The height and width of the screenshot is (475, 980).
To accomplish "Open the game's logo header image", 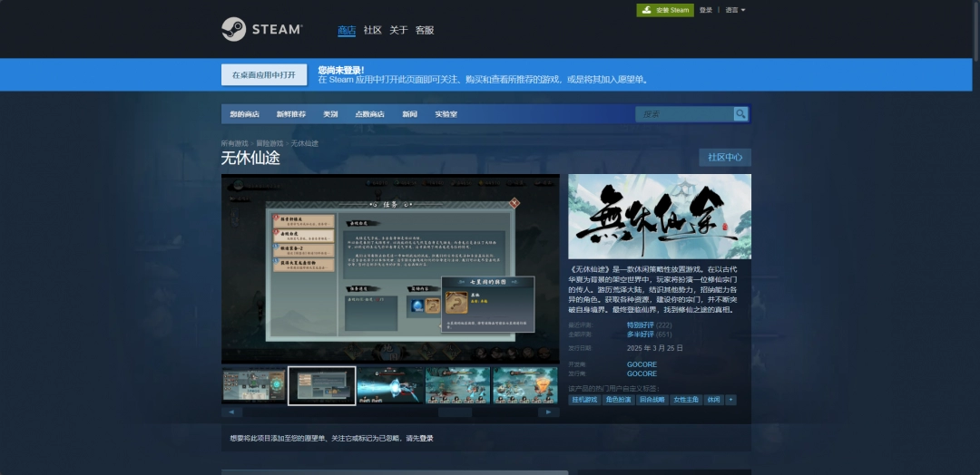I will coord(660,217).
